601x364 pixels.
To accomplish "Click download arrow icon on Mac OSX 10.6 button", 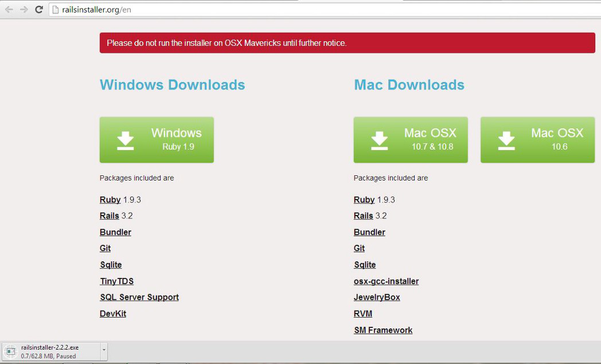I will 506,140.
